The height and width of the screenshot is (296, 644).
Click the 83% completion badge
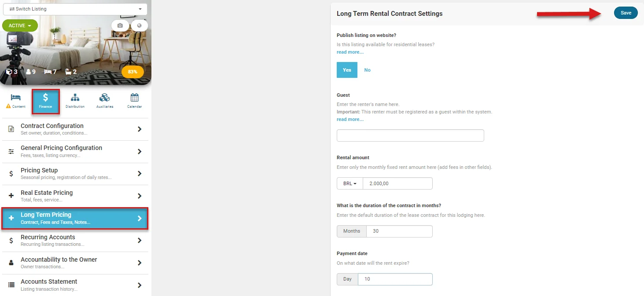click(132, 72)
